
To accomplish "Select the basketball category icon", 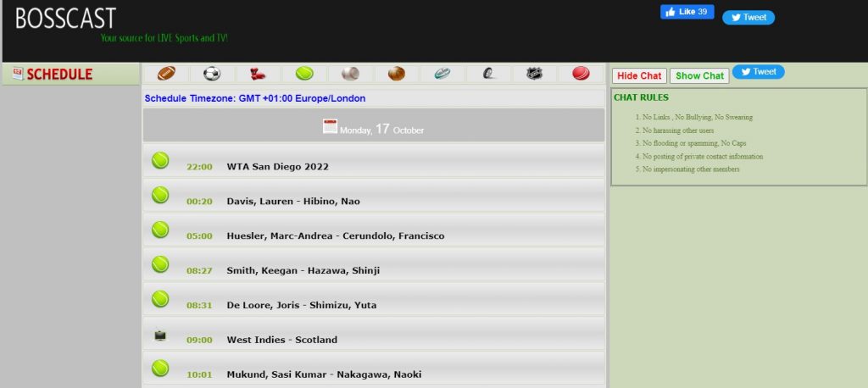I will pyautogui.click(x=397, y=74).
